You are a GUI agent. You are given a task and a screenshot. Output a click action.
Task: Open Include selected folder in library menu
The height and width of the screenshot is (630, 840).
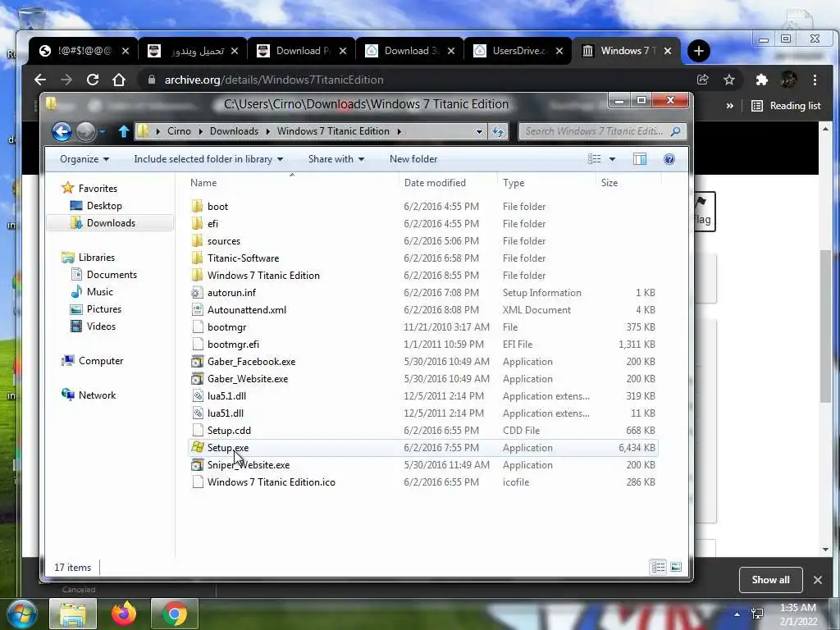[208, 159]
